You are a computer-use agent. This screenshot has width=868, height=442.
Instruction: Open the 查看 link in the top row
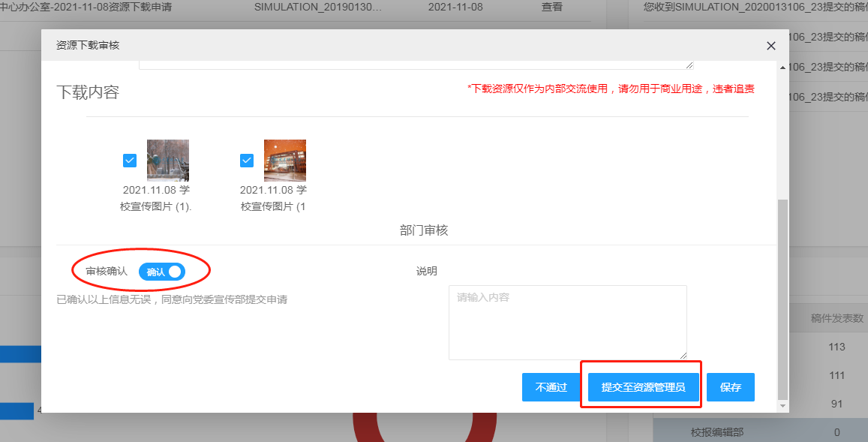[x=551, y=6]
